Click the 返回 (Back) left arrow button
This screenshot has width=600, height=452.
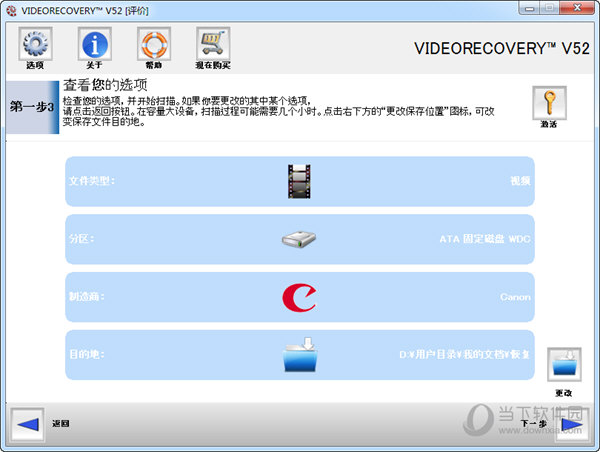(28, 424)
